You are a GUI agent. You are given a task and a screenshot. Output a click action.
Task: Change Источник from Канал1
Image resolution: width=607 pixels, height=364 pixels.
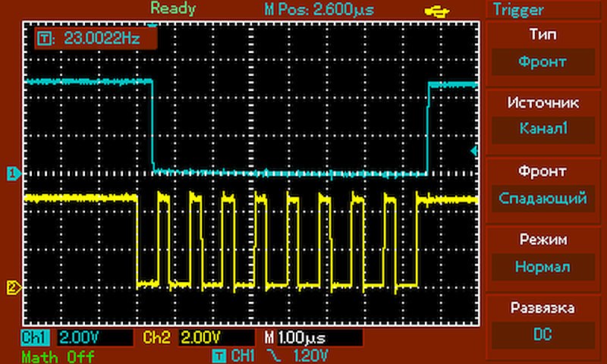(x=543, y=130)
